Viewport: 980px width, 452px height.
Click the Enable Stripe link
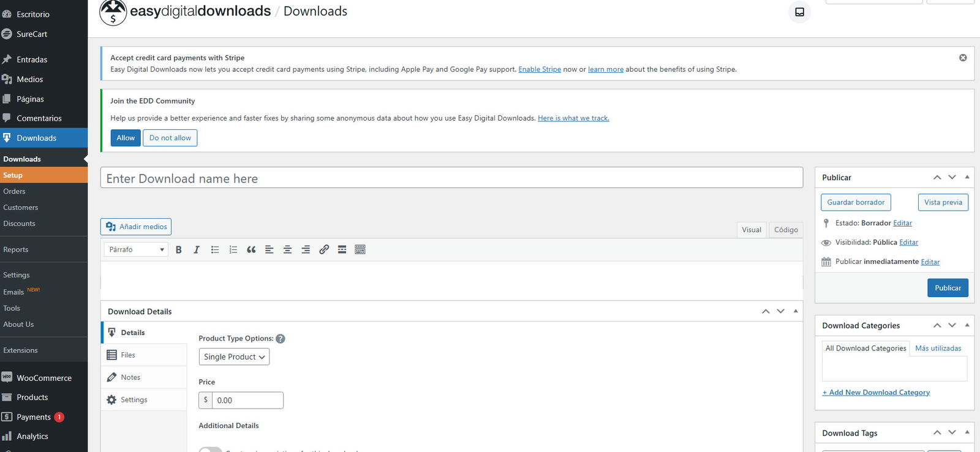coord(540,69)
